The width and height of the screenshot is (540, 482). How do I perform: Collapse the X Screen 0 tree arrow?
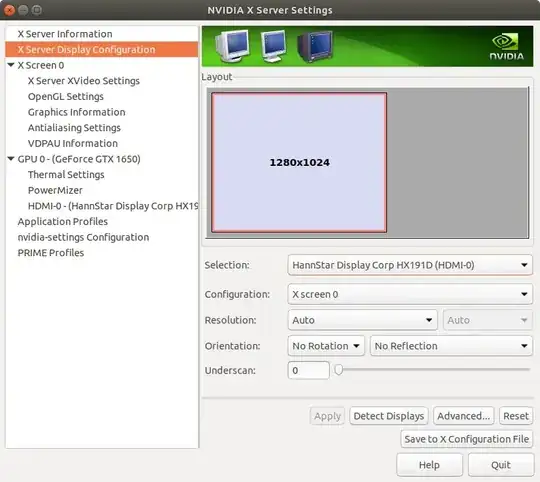tap(11, 65)
